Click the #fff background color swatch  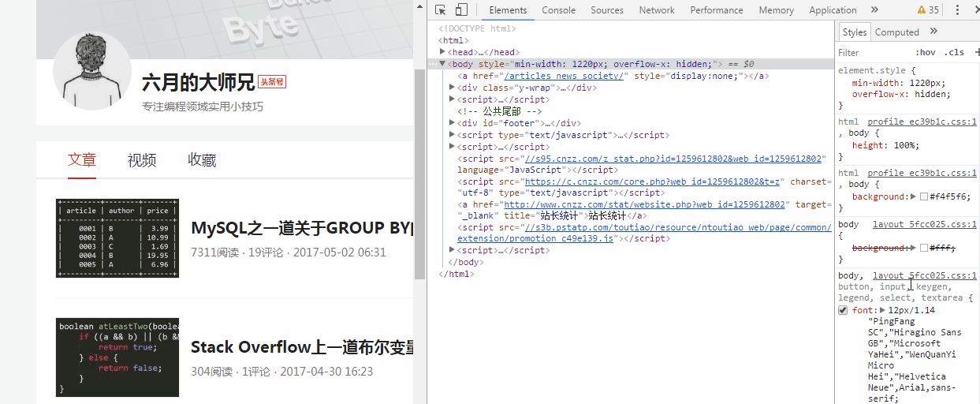[924, 248]
